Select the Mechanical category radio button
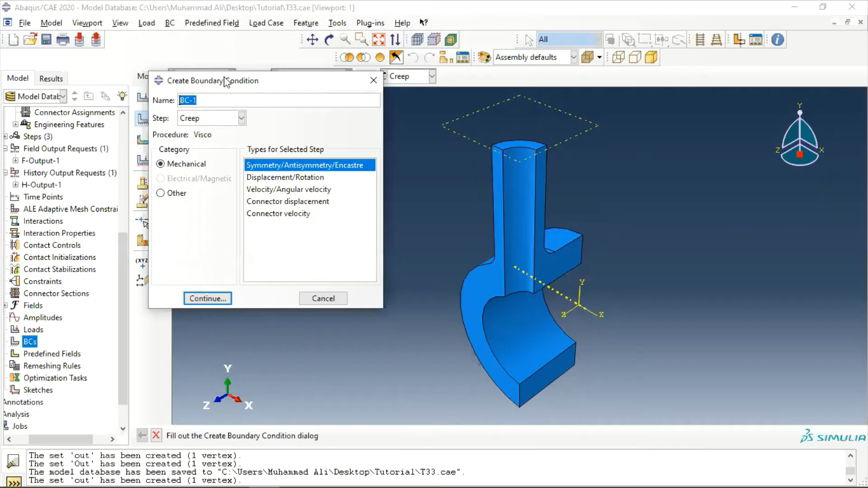 (160, 163)
